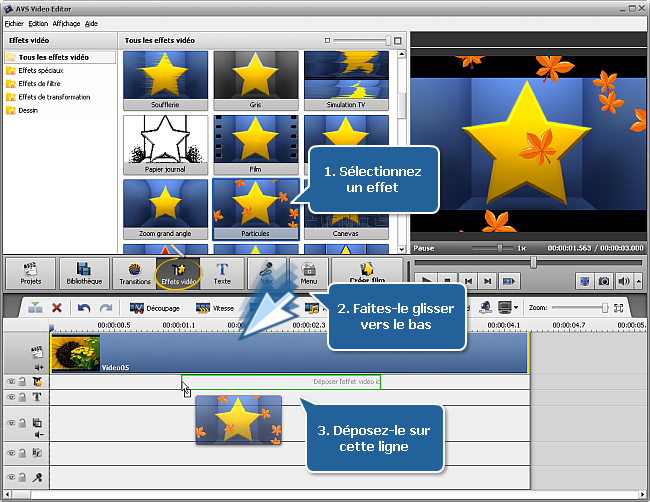
Task: Open the Transitions panel
Action: pyautogui.click(x=135, y=273)
